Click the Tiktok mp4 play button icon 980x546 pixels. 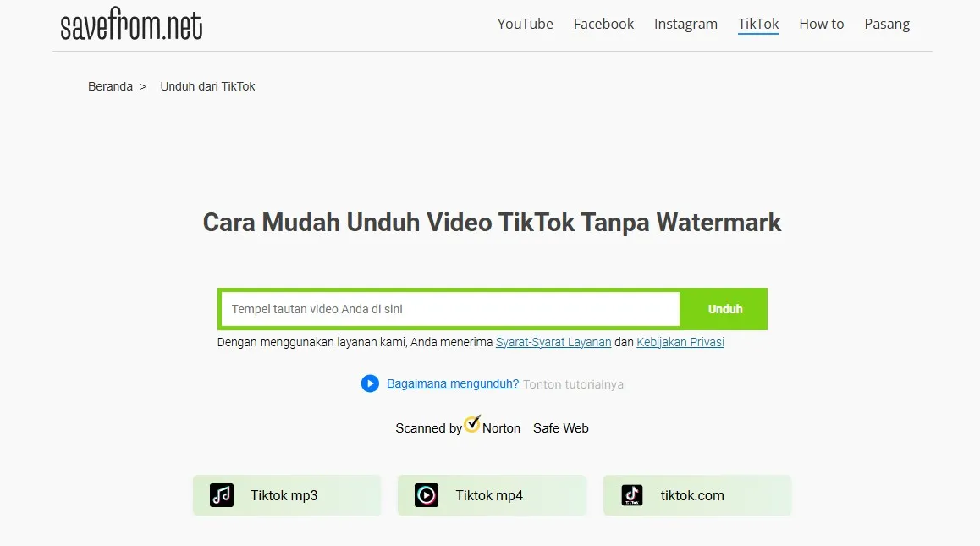(x=427, y=496)
